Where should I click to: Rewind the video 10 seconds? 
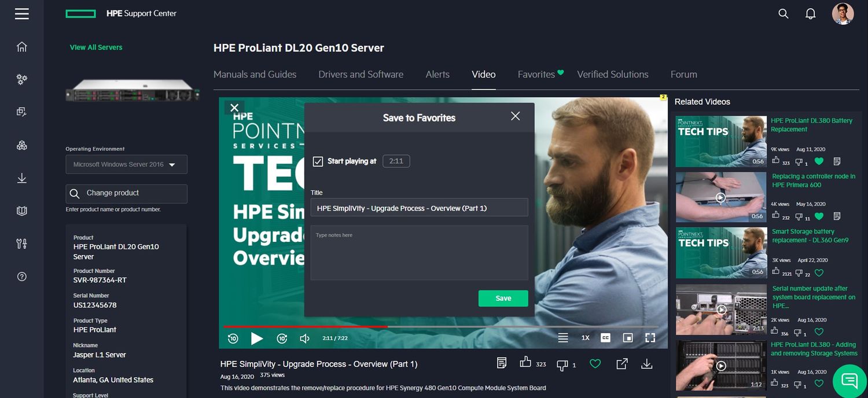[233, 338]
